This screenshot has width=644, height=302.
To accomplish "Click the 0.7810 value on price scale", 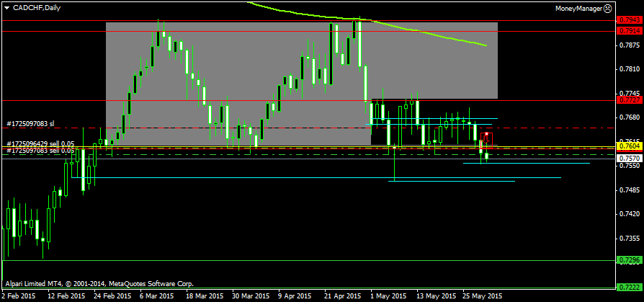I will tap(629, 69).
